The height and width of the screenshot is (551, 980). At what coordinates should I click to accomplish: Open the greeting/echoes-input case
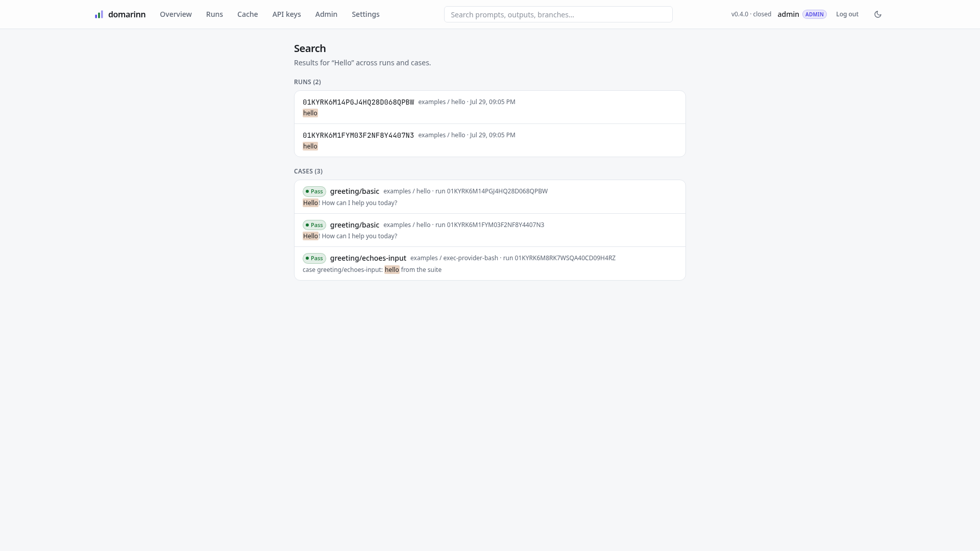[489, 263]
